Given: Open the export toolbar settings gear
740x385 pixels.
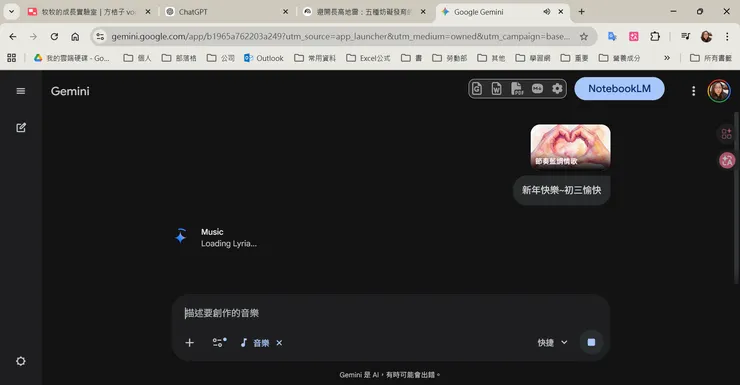Looking at the screenshot, I should [557, 89].
